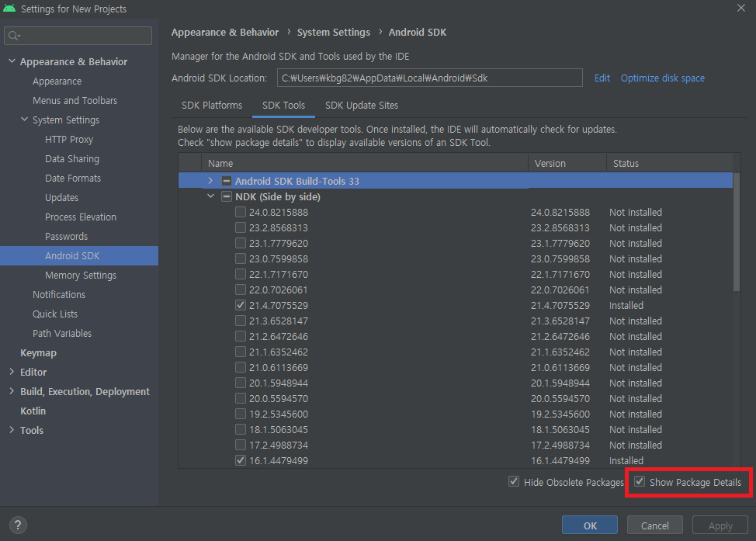Image resolution: width=756 pixels, height=541 pixels.
Task: Check NDK version 18.1.5063045
Action: click(x=240, y=430)
